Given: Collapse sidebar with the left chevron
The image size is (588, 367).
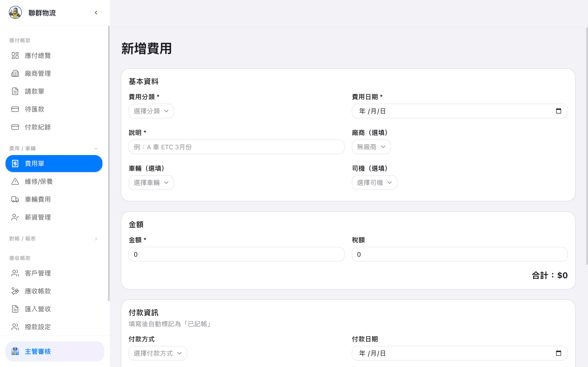Looking at the screenshot, I should click(96, 13).
